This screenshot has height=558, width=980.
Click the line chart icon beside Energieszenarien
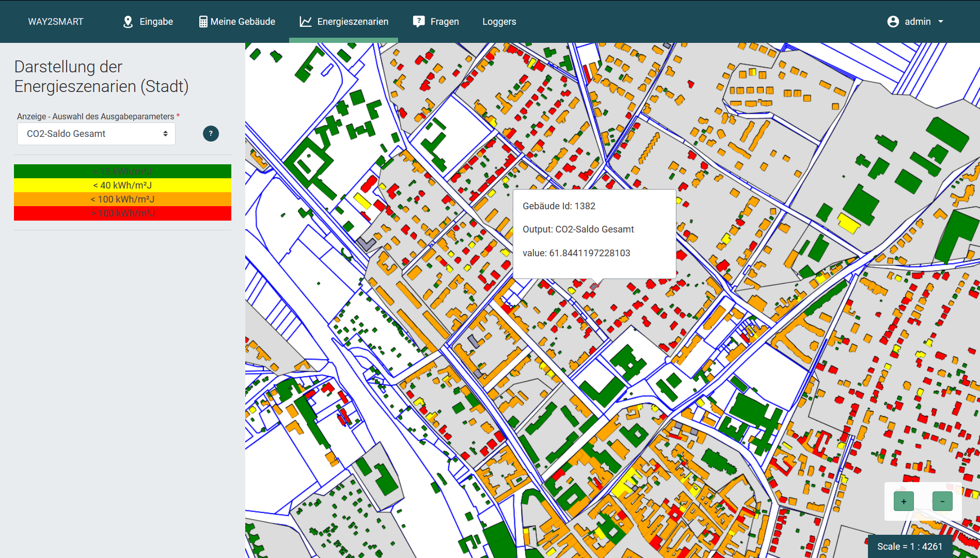[306, 22]
